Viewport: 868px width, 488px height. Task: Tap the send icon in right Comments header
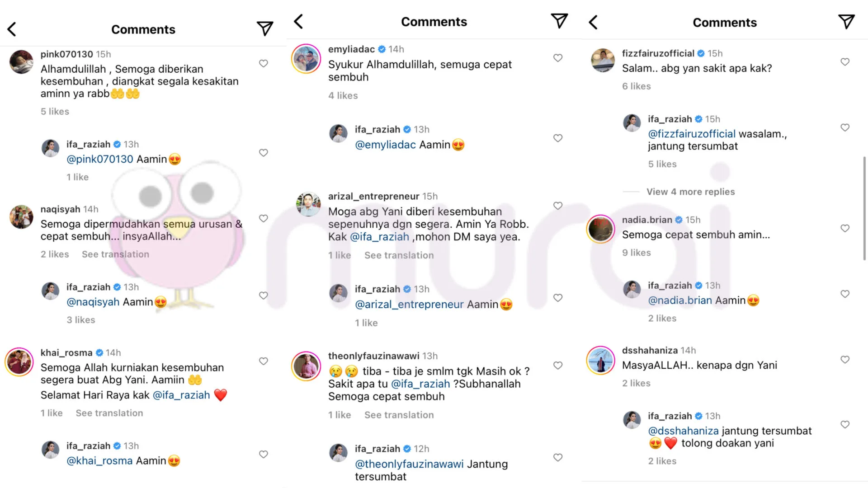pos(846,22)
